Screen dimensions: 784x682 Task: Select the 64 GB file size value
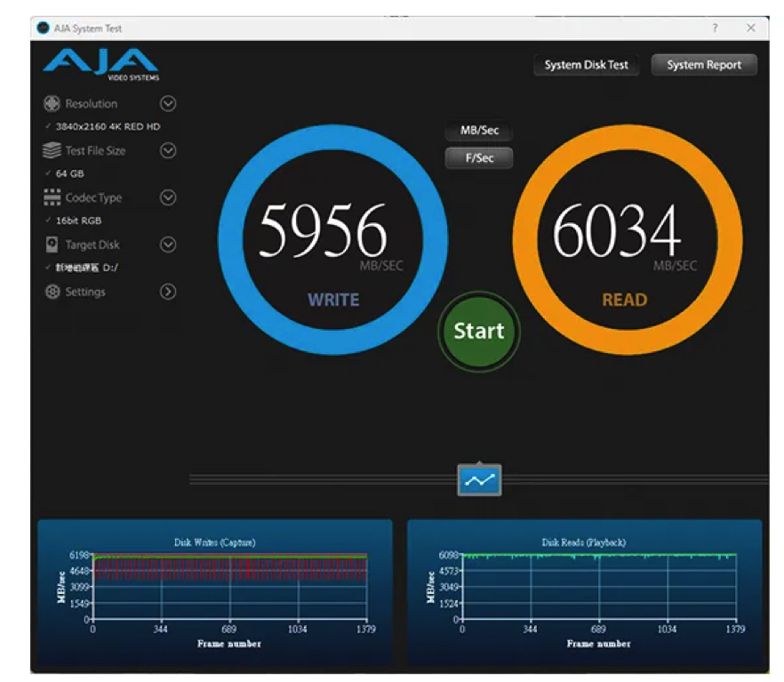pyautogui.click(x=70, y=173)
